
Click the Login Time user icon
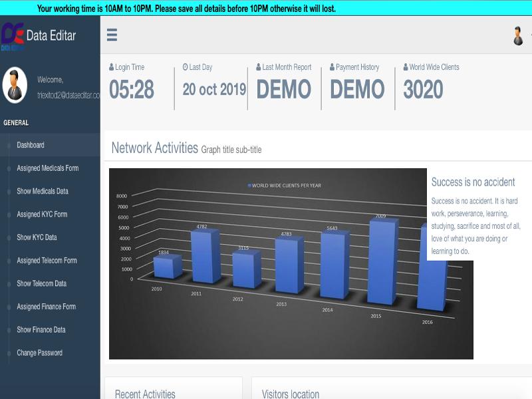point(112,67)
